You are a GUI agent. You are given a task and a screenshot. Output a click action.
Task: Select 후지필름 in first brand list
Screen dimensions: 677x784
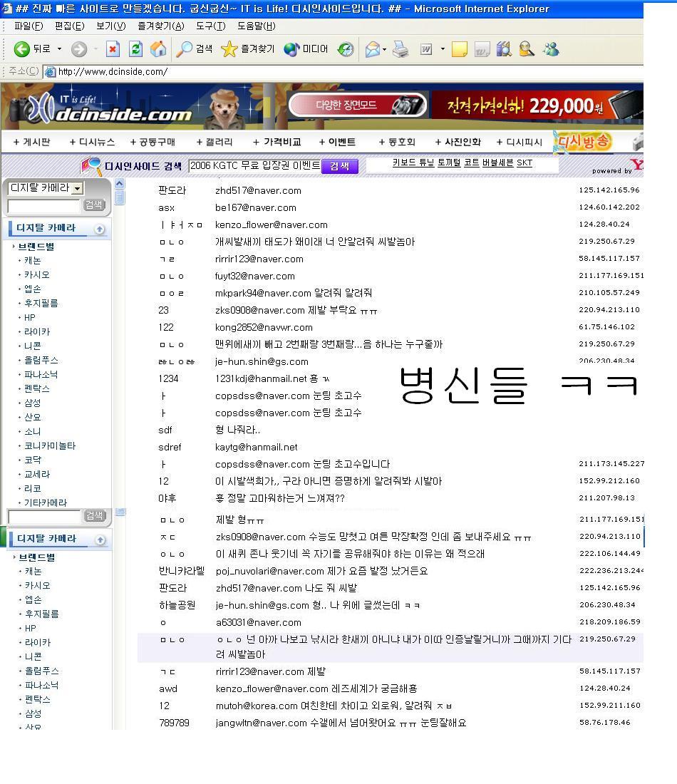tap(41, 303)
